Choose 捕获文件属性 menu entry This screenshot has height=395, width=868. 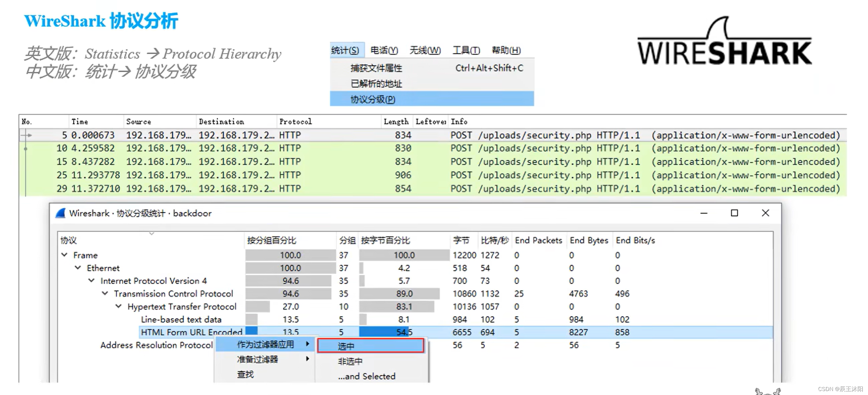[432, 68]
